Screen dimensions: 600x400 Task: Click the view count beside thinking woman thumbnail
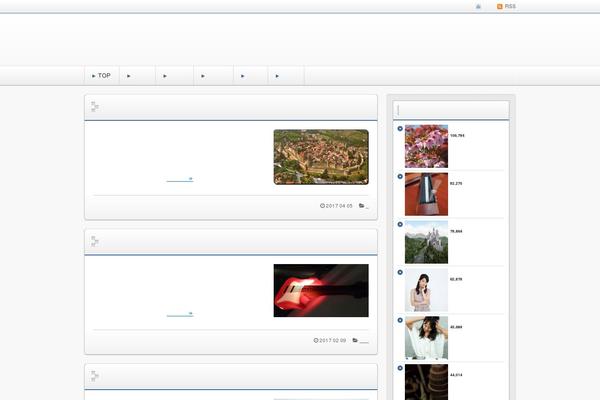456,279
